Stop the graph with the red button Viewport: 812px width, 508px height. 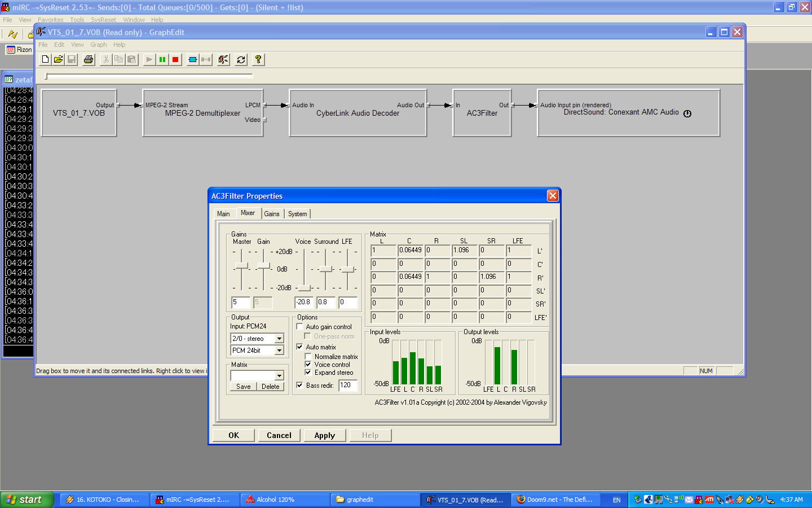point(175,59)
